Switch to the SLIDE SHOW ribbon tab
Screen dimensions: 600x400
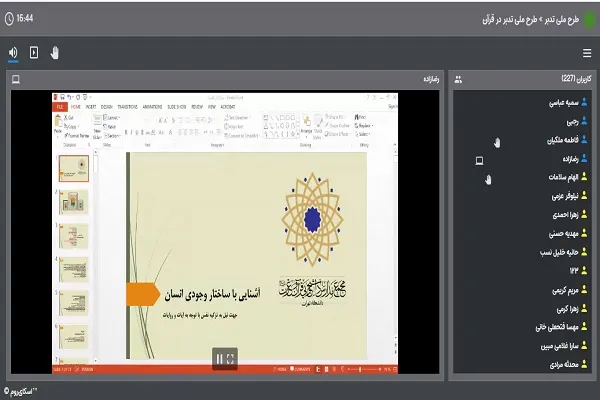coord(177,107)
